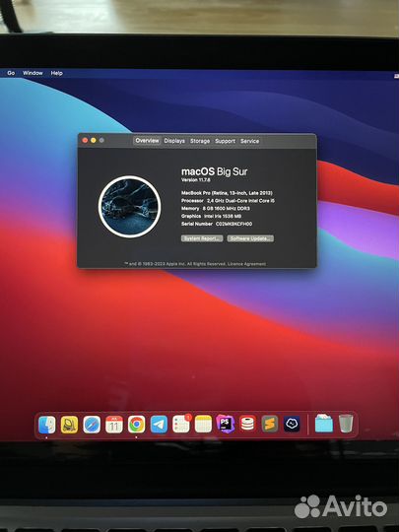Click the MacBook Pro model name line
The width and height of the screenshot is (399, 532).
(227, 193)
